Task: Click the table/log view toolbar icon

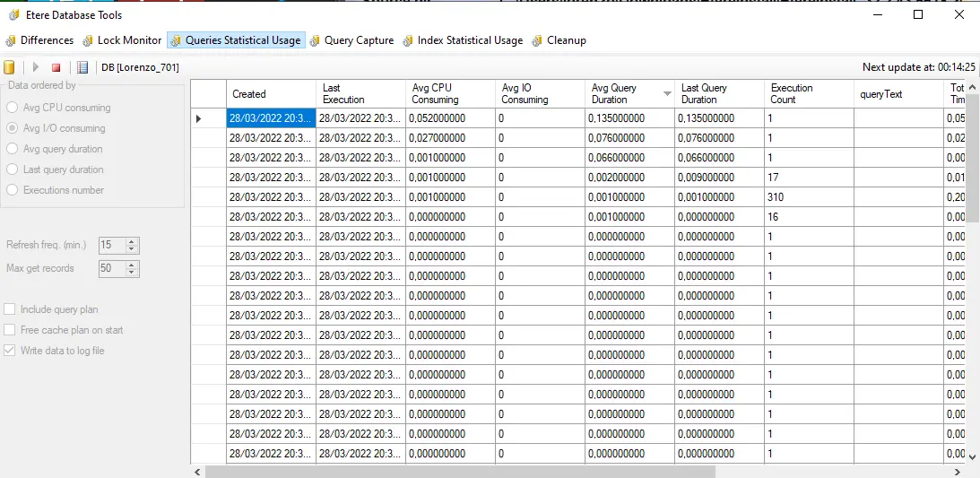Action: [x=82, y=67]
